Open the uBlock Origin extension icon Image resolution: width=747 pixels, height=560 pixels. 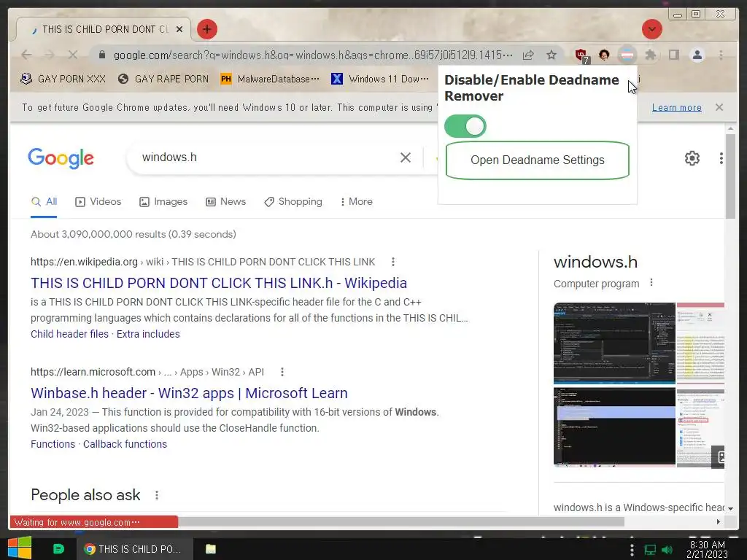[x=581, y=55]
